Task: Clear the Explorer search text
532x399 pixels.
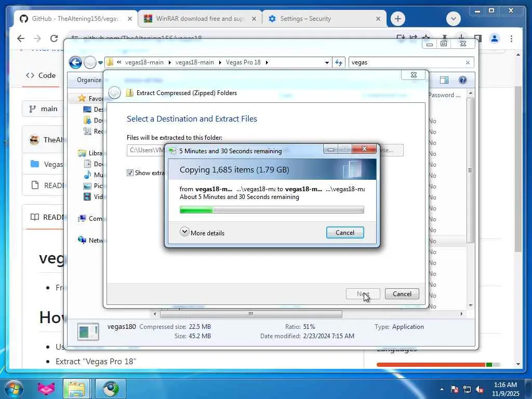Action: [468, 62]
